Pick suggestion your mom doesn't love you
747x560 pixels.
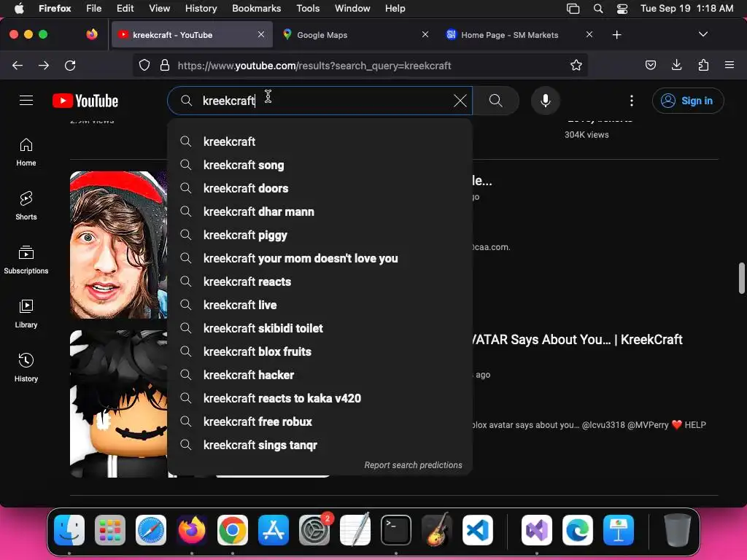[320, 258]
